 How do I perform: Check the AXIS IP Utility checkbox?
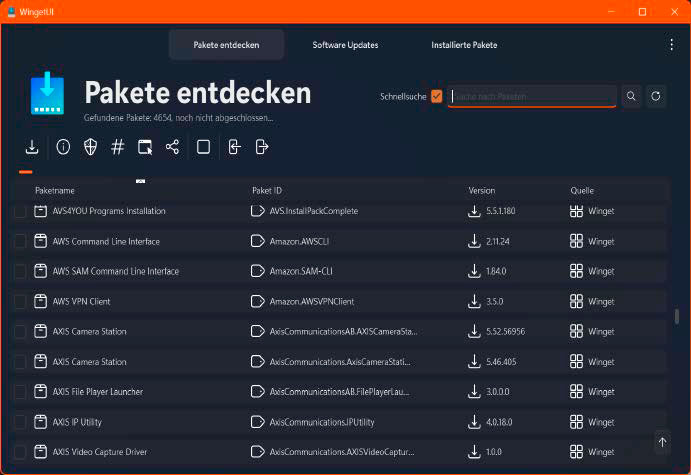click(20, 422)
